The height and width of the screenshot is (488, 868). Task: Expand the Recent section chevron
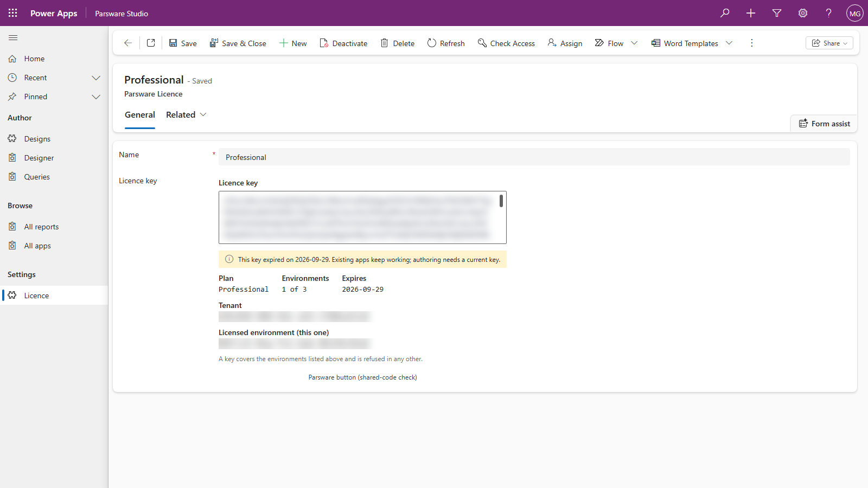96,78
